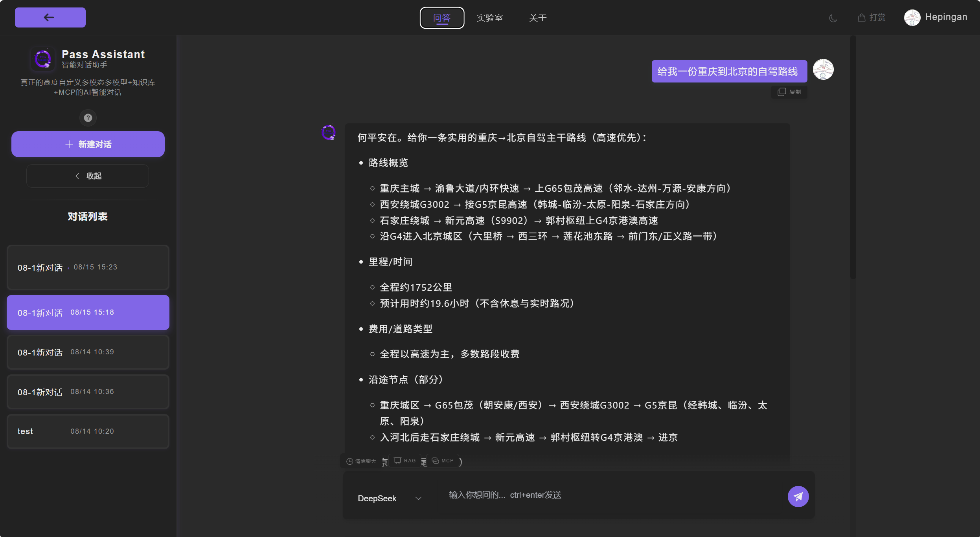Open the 关于 tab
Screen dimensions: 980x537
[538, 18]
